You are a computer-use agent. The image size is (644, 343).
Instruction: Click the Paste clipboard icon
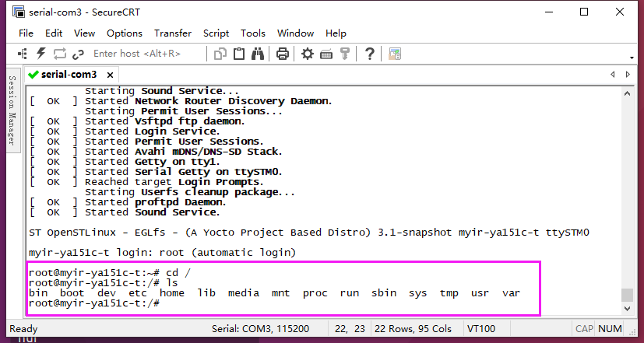pos(239,54)
